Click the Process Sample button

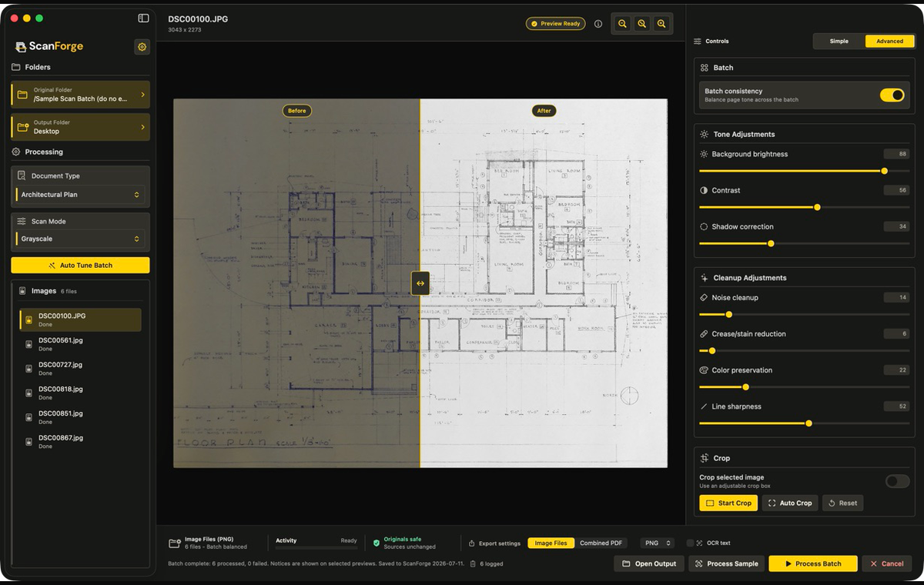point(726,563)
